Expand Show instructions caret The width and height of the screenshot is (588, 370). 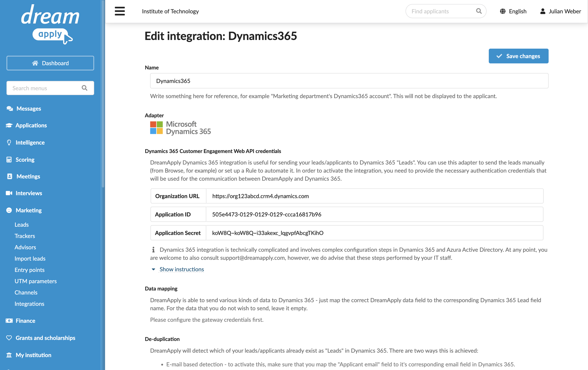pos(153,269)
